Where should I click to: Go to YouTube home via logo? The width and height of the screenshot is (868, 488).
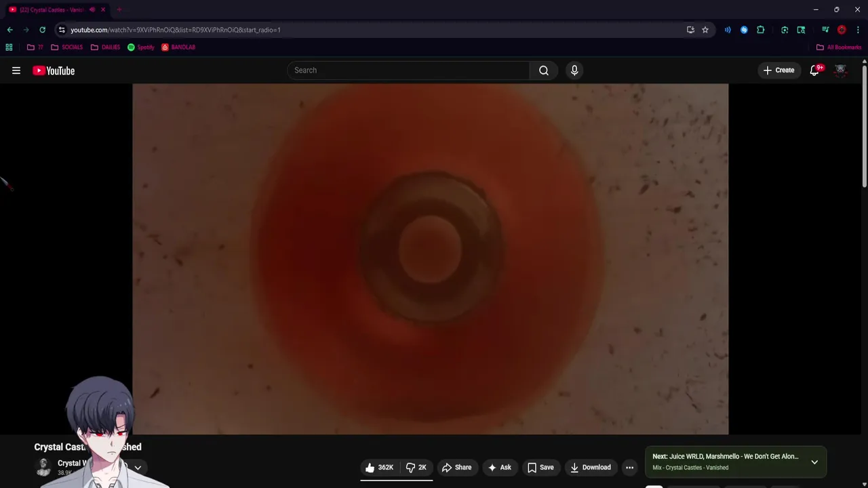54,70
